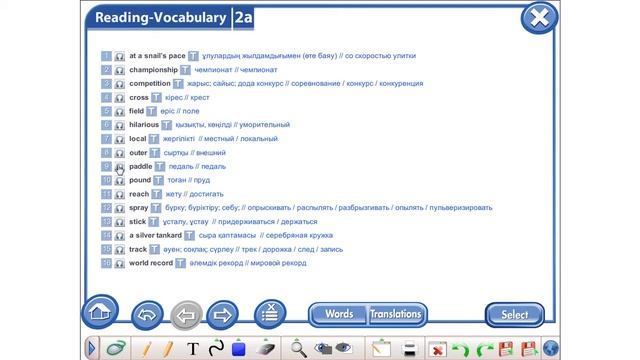
Task: Expand the toolbar with blue triangle
Action: coord(91,349)
